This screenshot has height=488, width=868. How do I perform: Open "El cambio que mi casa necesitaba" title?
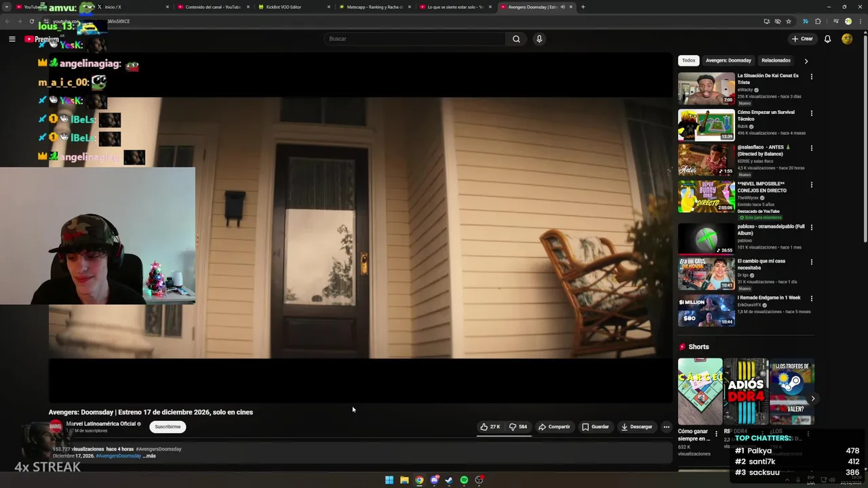click(x=762, y=264)
